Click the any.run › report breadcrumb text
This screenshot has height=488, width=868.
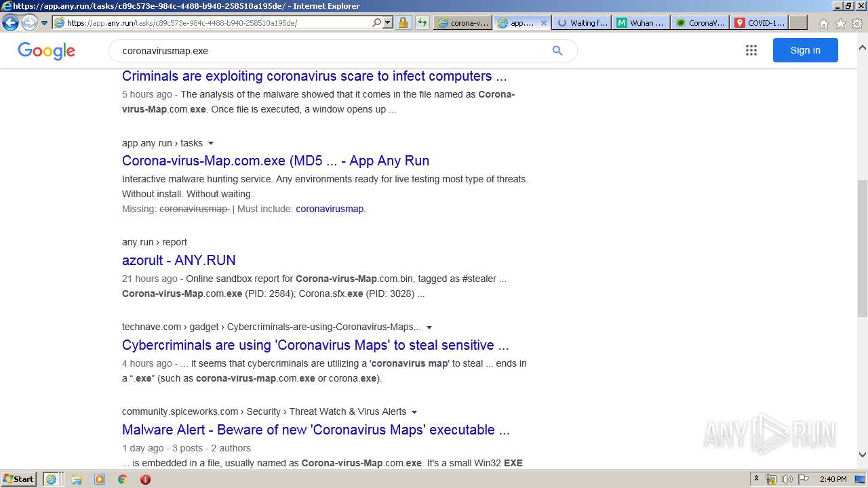155,242
